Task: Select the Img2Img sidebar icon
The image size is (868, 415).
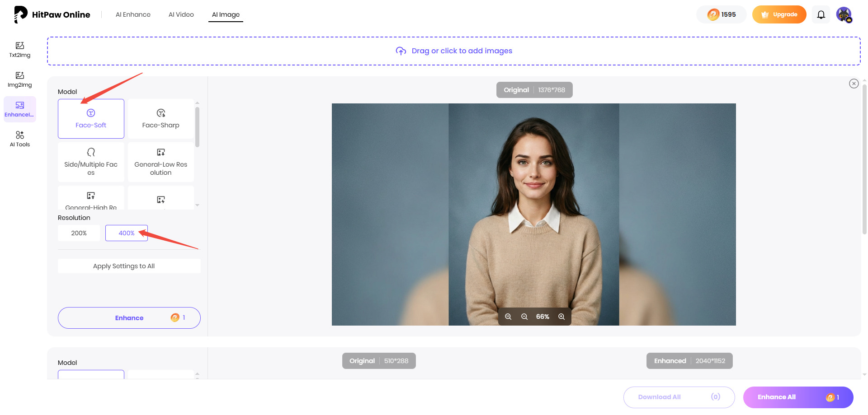Action: point(19,79)
